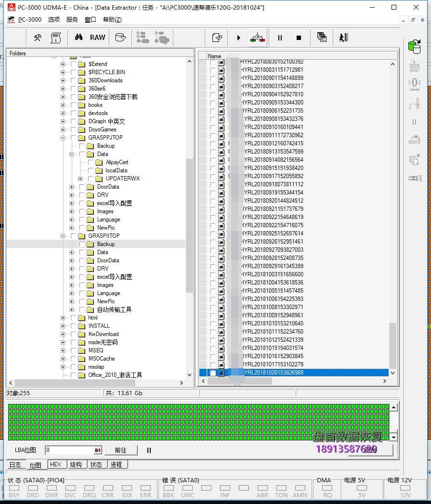
Task: Select the sidebar copy with X icon
Action: click(415, 159)
